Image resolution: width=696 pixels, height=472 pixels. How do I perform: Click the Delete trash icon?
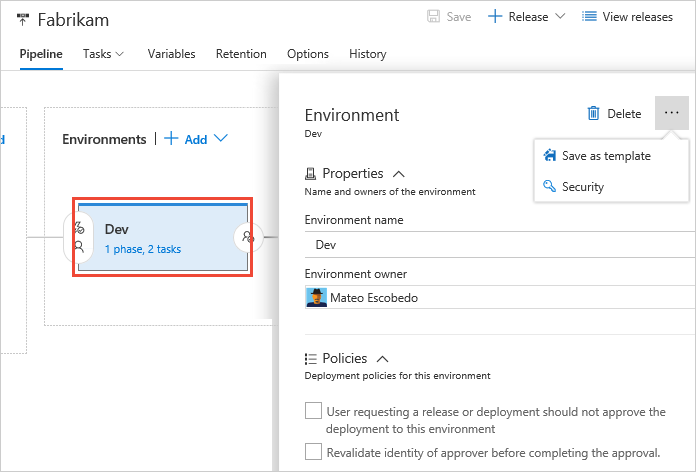click(593, 114)
